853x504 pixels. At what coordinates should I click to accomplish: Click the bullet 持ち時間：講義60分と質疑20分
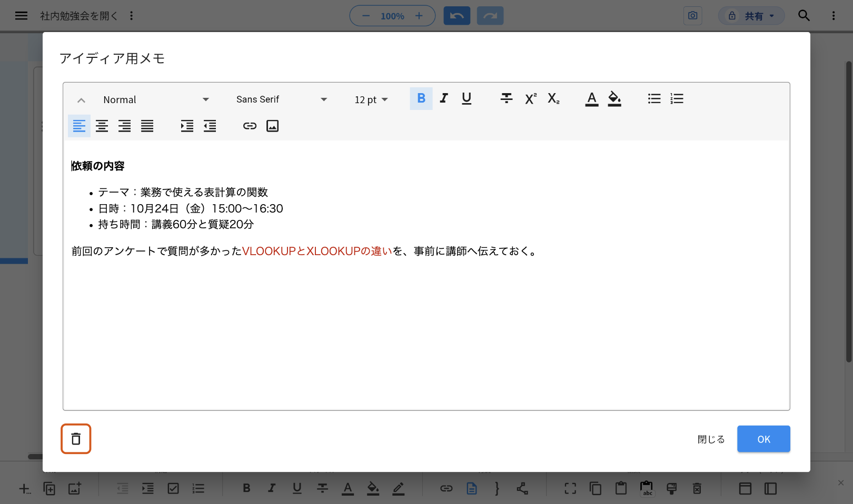tap(176, 224)
